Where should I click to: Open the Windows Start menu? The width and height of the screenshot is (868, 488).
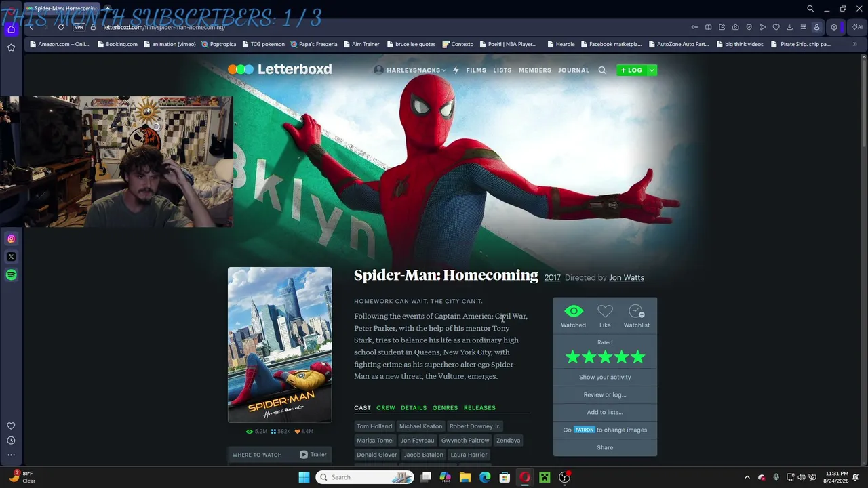(x=304, y=477)
